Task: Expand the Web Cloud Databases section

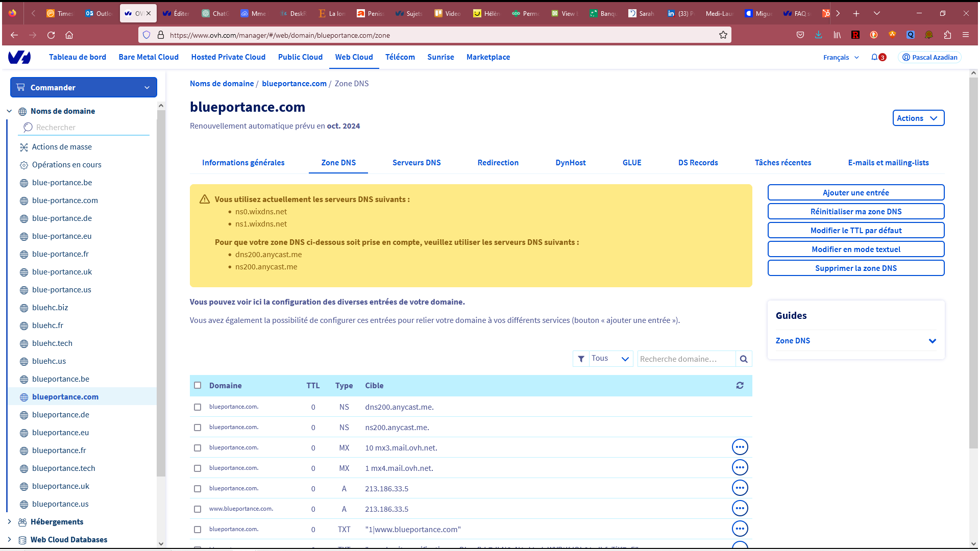Action: click(9, 539)
